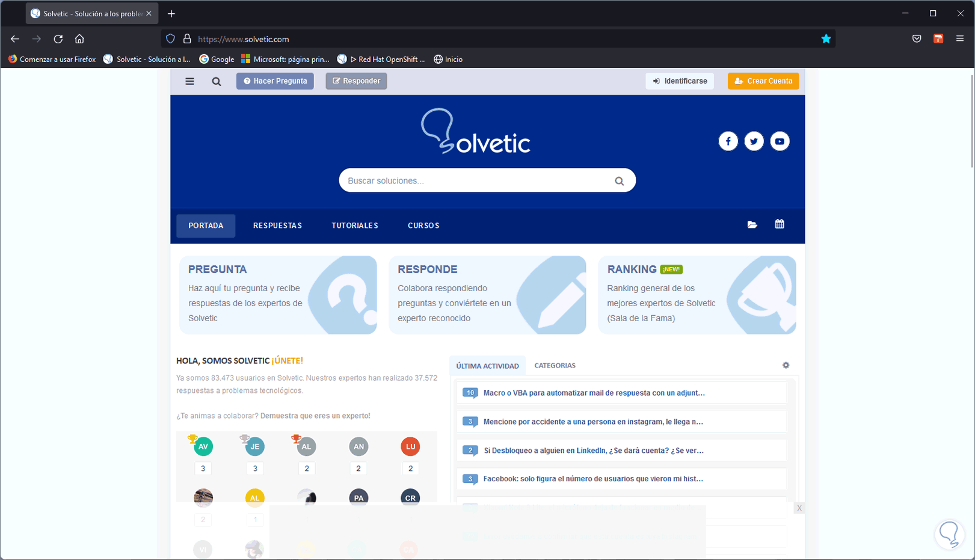
Task: Open user avatar AN profile
Action: pos(358,446)
